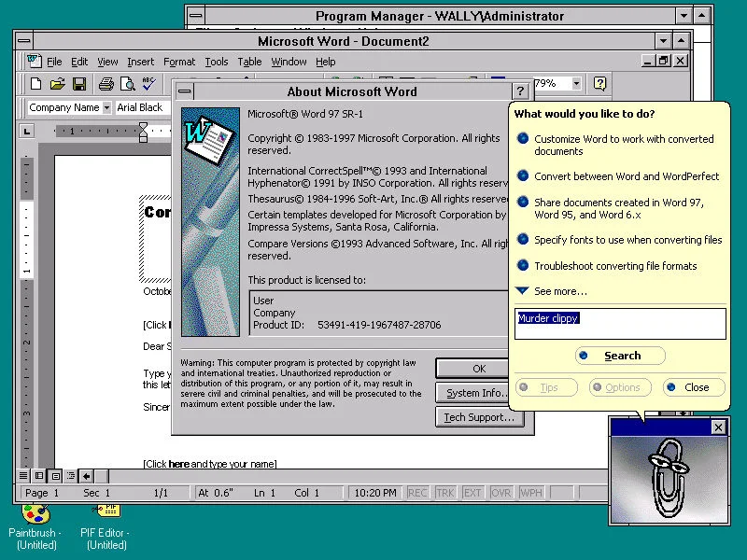
Task: Click the indent marker on the horizontal ruler
Action: (x=143, y=132)
